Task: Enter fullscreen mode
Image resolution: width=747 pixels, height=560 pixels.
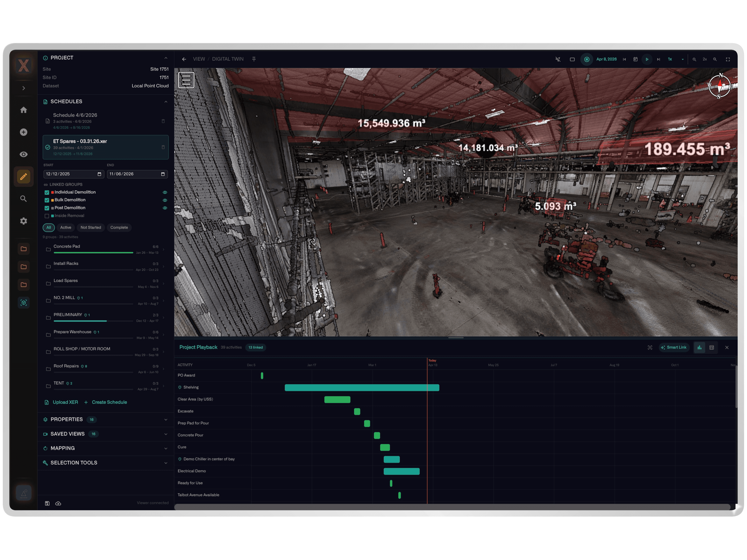Action: pyautogui.click(x=728, y=59)
